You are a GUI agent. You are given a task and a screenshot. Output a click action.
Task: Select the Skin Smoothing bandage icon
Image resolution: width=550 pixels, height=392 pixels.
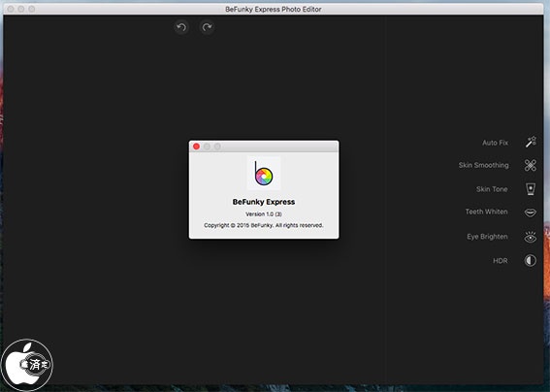coord(531,165)
